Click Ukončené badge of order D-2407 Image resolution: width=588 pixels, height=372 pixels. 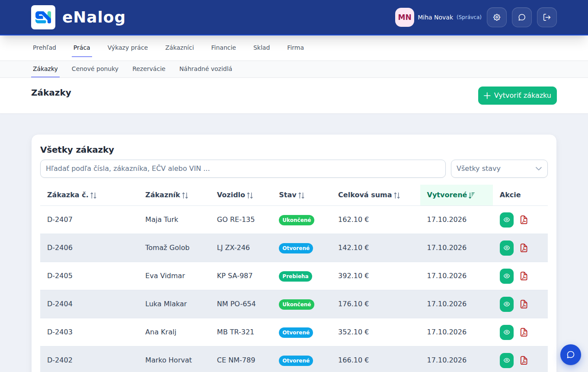[x=297, y=220]
